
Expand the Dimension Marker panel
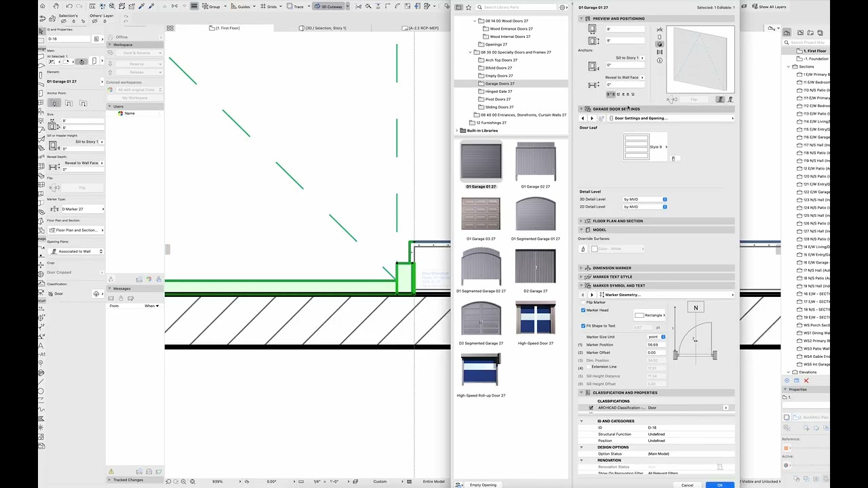tap(582, 268)
